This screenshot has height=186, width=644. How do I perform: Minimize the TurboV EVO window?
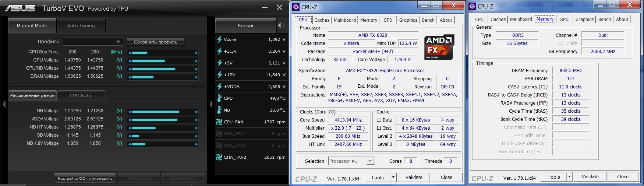click(x=265, y=7)
